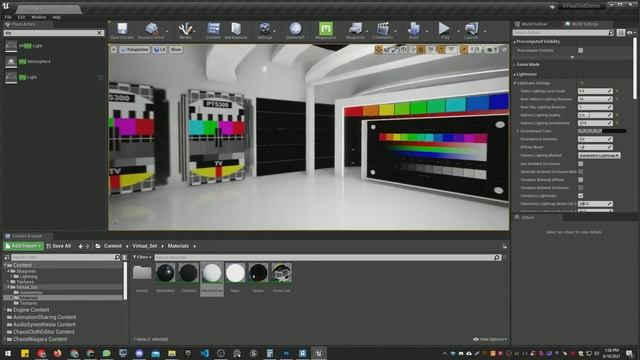This screenshot has height=360, width=640.
Task: Collapse the Precomputed Visibility section
Action: (514, 42)
